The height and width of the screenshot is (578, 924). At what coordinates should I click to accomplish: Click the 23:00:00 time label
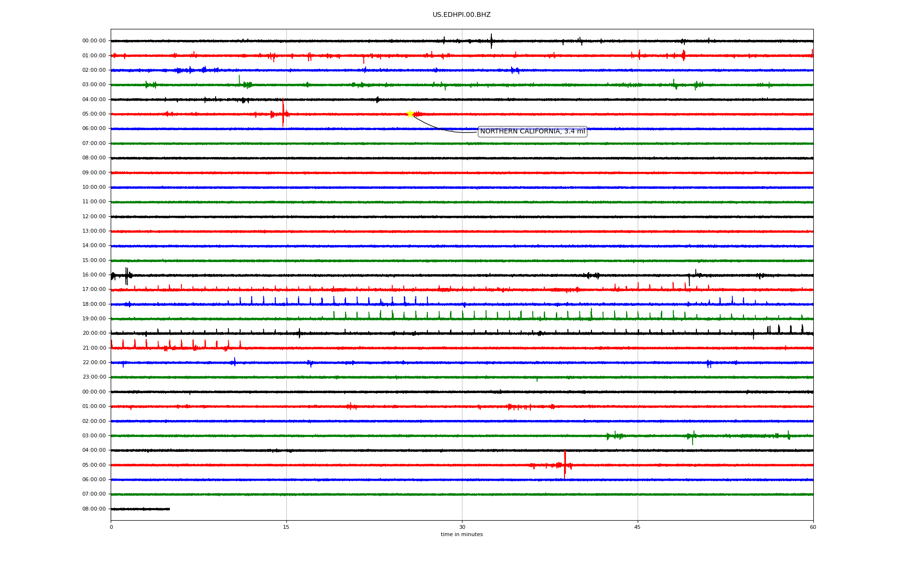pyautogui.click(x=94, y=377)
